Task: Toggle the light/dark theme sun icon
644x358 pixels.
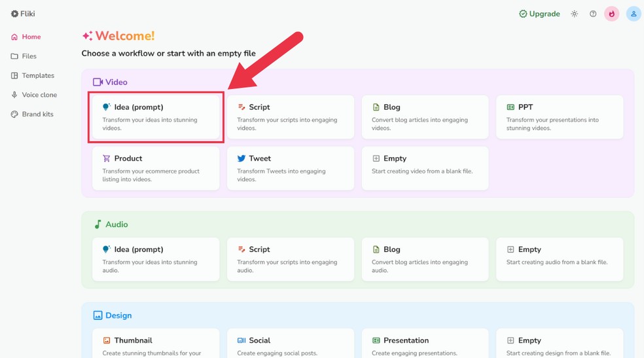Action: [x=575, y=14]
